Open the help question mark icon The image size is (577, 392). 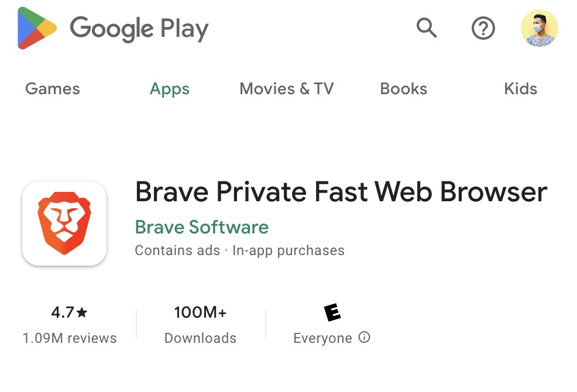pyautogui.click(x=483, y=28)
